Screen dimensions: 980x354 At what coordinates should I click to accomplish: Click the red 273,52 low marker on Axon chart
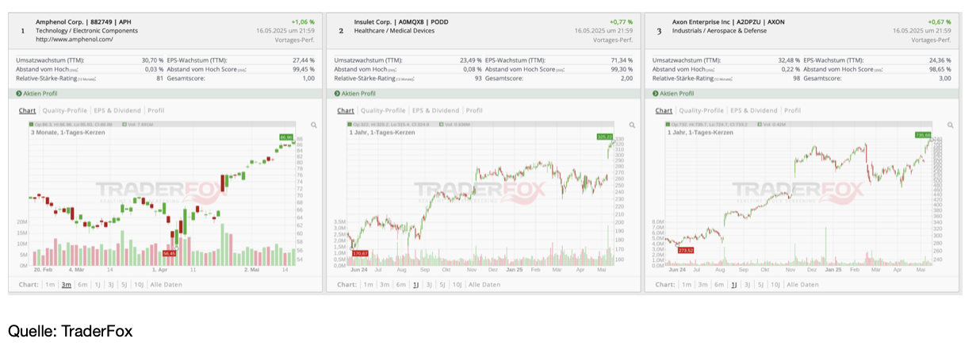686,250
